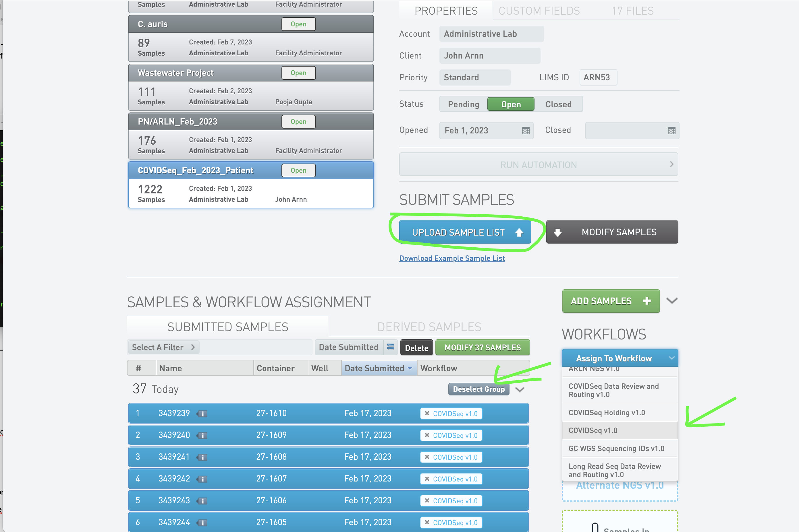Click the Delete button icon in sample filter bar
Screen dimensions: 799x532
(415, 347)
